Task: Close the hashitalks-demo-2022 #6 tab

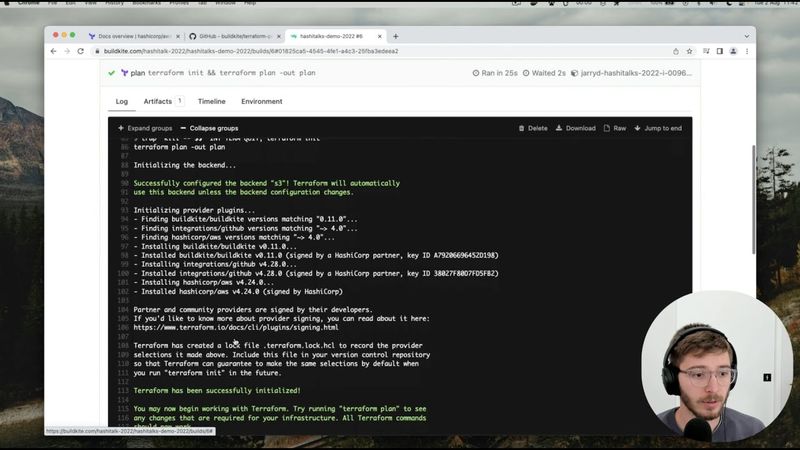Action: pos(380,36)
